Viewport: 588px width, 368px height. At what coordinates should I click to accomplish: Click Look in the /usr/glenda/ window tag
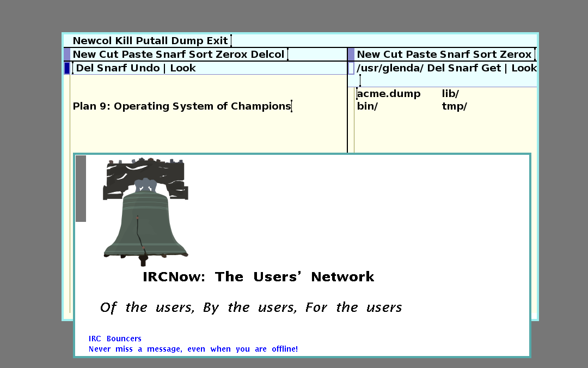(x=524, y=68)
